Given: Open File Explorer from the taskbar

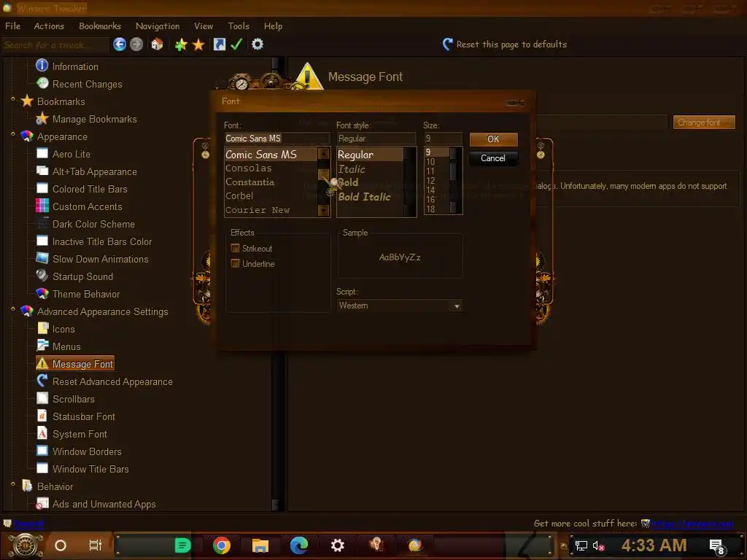Looking at the screenshot, I should (260, 545).
